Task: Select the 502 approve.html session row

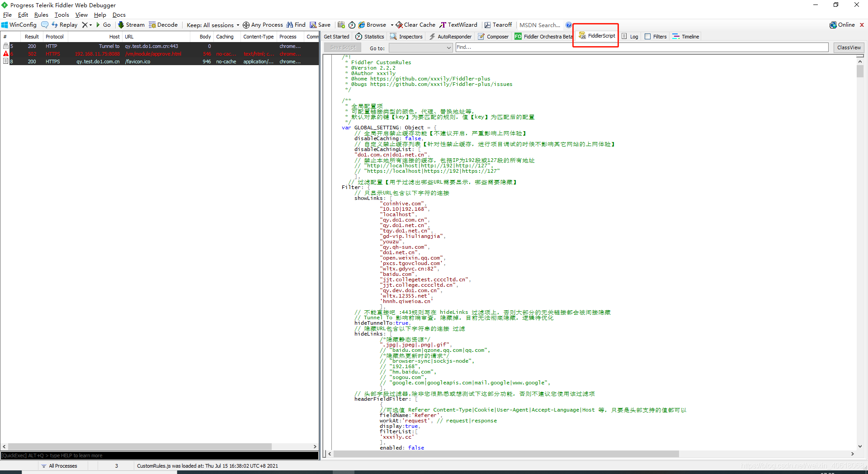Action: click(160, 54)
